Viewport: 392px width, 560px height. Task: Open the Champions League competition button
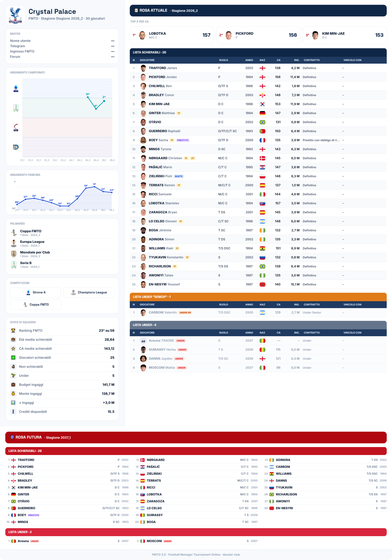(89, 292)
